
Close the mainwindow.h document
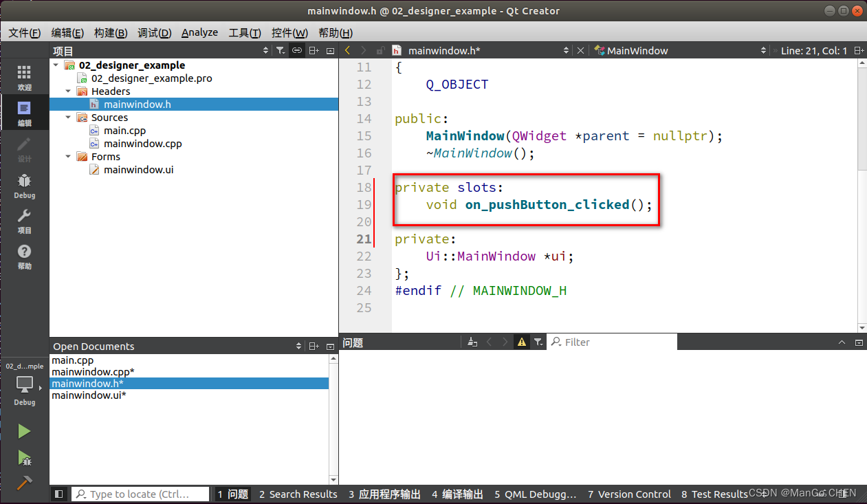[580, 50]
